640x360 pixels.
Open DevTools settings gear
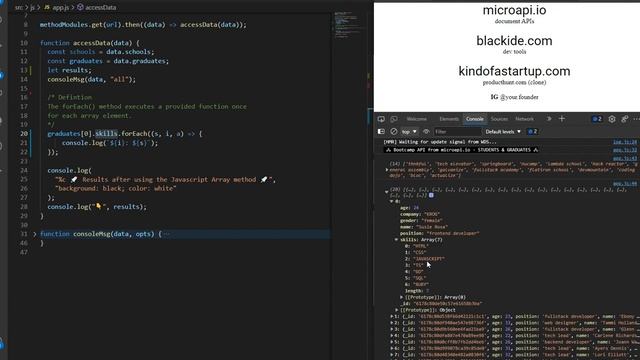[611, 119]
